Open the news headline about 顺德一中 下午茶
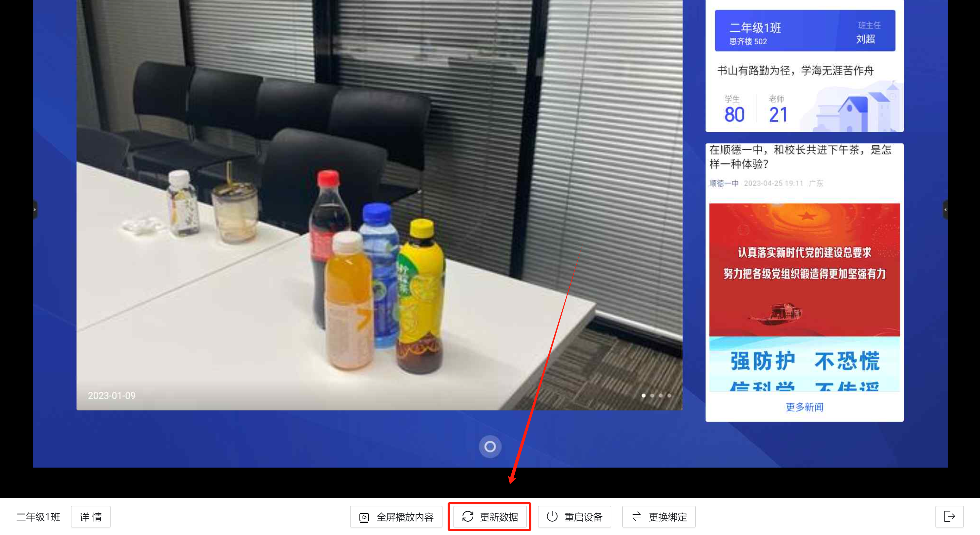The image size is (980, 535). (x=800, y=157)
